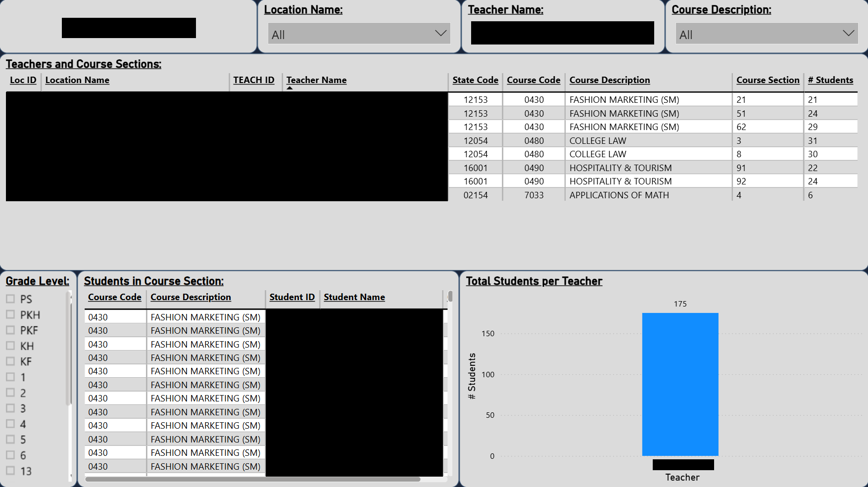Screen dimensions: 868x487
Task: Click the Grade Level list scrollbar
Action: point(69,348)
